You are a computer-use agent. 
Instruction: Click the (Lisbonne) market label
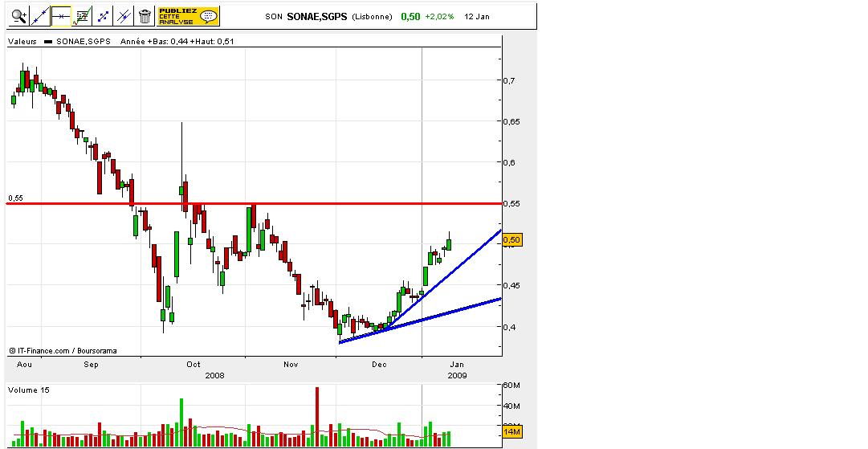tap(372, 17)
